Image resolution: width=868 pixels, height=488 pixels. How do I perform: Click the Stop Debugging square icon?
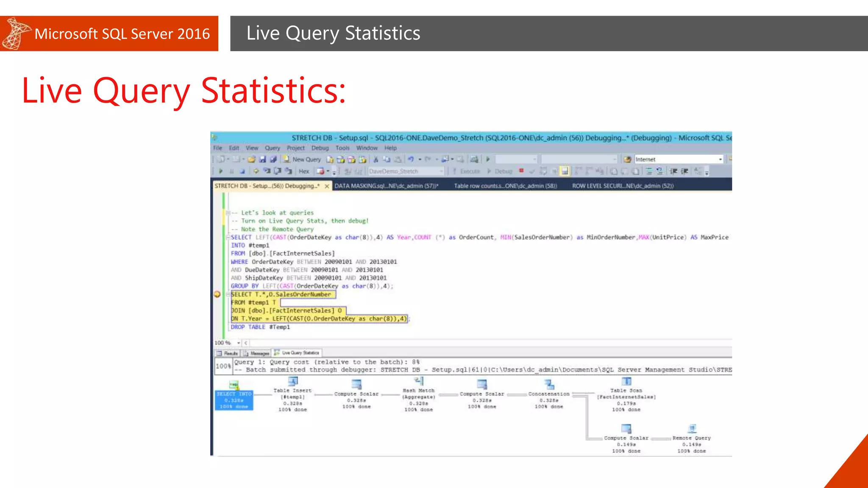tap(242, 171)
